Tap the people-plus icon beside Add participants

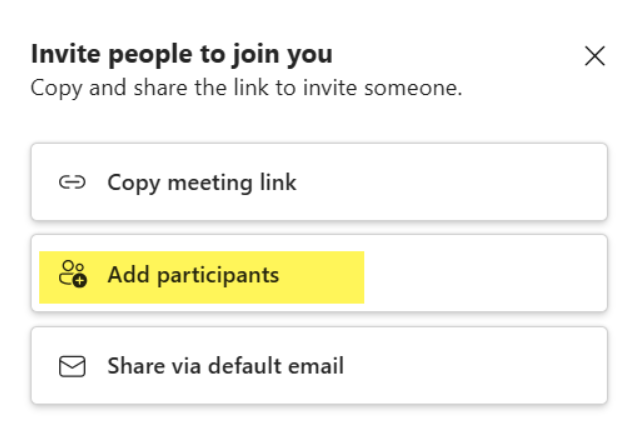point(72,274)
